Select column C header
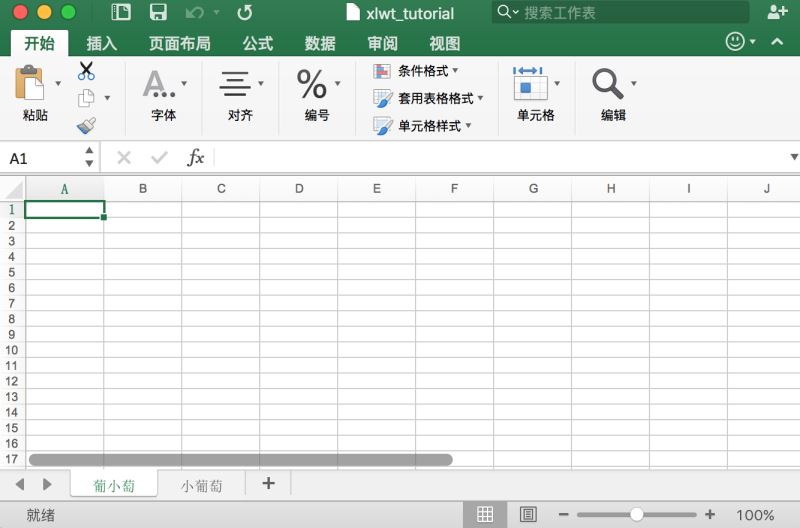 click(x=221, y=189)
